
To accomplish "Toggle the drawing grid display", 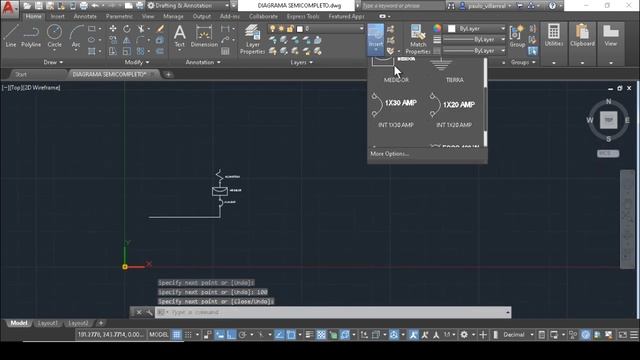I will (176, 335).
